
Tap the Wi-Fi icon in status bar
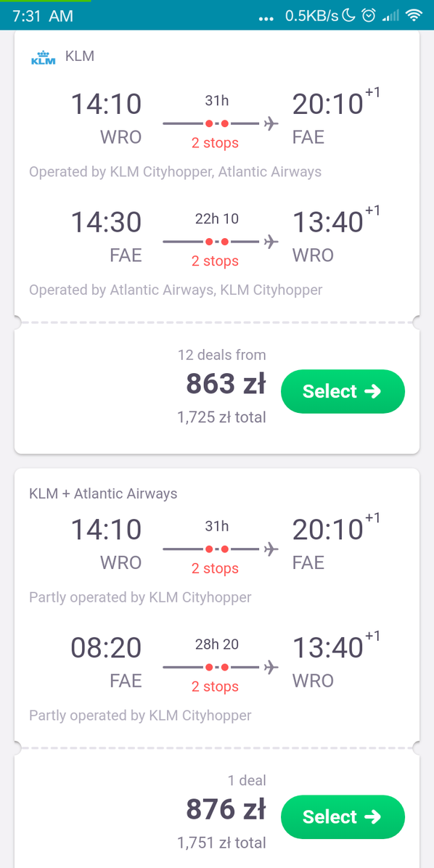414,15
